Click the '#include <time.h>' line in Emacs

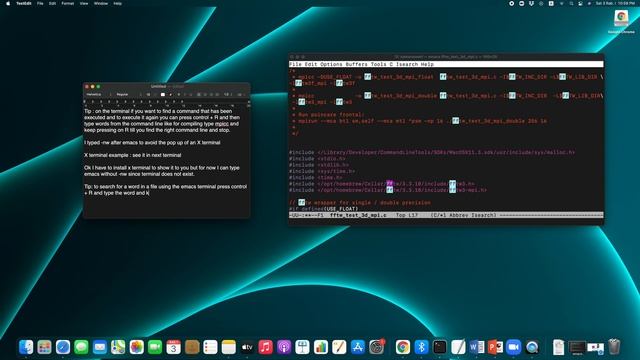tap(316, 178)
